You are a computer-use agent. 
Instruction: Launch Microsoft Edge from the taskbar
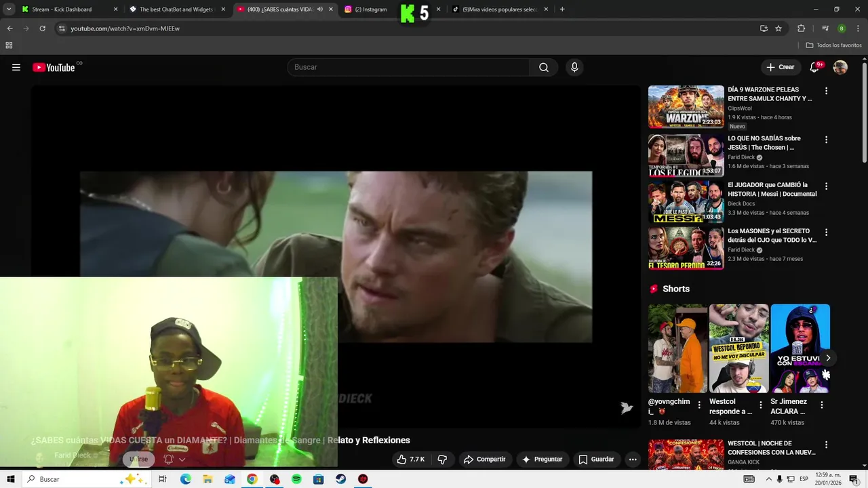(x=185, y=479)
